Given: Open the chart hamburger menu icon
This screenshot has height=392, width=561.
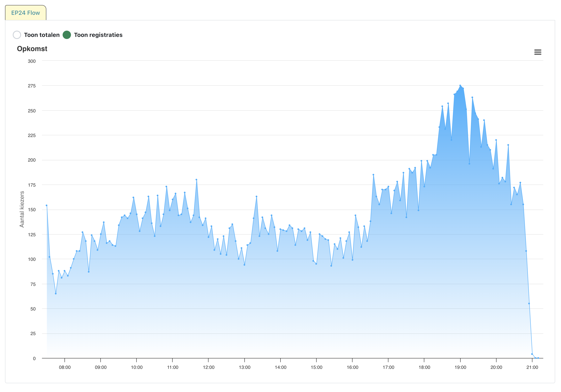Looking at the screenshot, I should 538,52.
